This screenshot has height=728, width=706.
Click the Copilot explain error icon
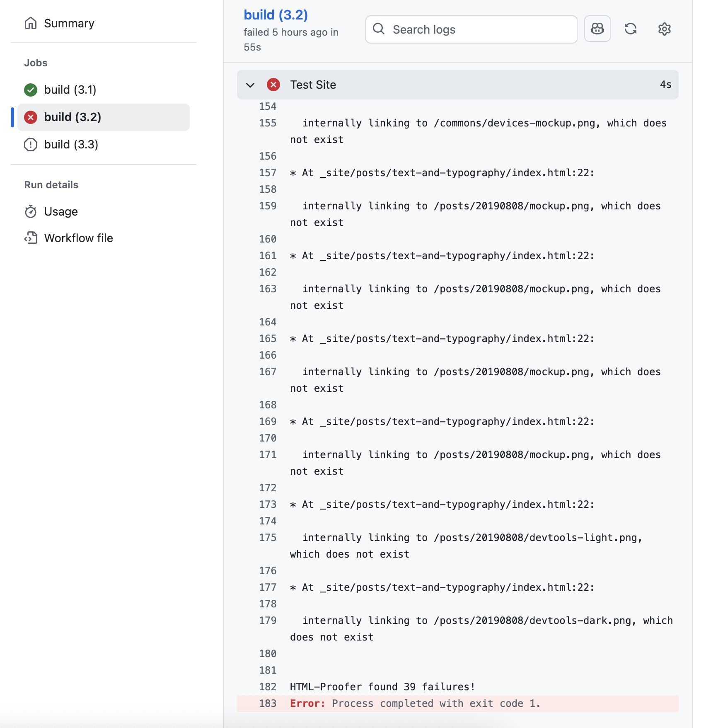click(597, 29)
